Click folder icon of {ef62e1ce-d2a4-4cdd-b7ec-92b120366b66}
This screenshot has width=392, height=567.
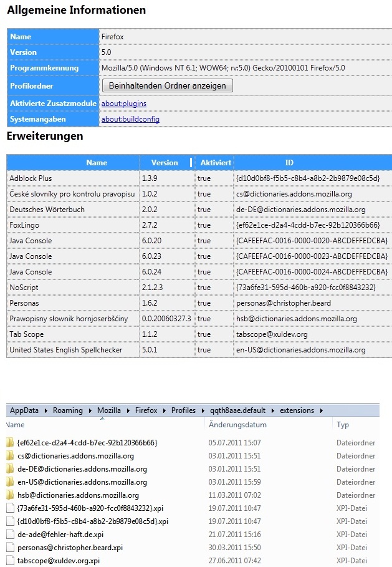(x=10, y=442)
